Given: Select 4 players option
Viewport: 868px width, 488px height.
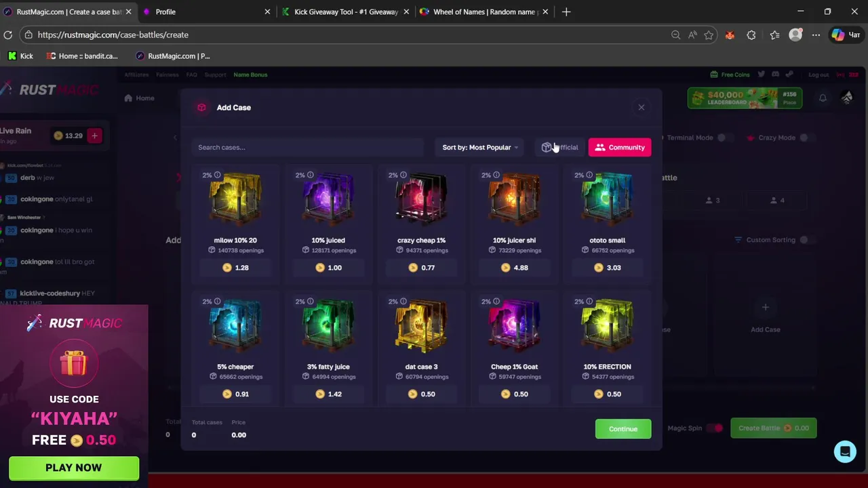Looking at the screenshot, I should click(x=777, y=200).
